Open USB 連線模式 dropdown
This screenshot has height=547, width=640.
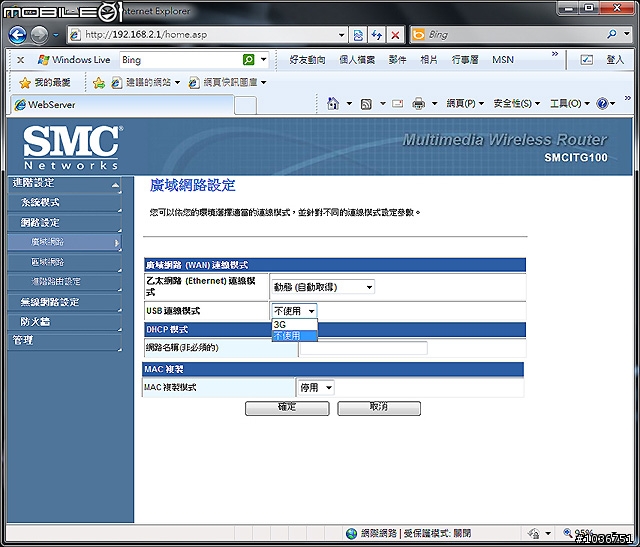pos(294,311)
